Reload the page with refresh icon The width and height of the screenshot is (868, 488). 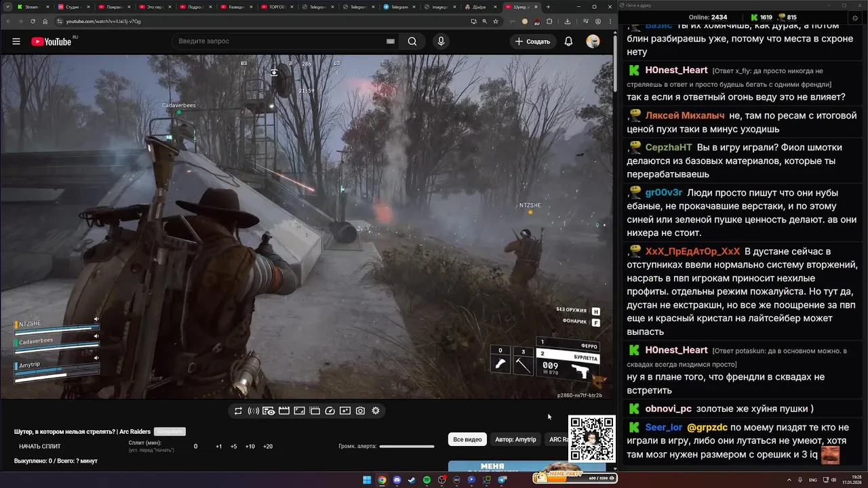click(32, 21)
